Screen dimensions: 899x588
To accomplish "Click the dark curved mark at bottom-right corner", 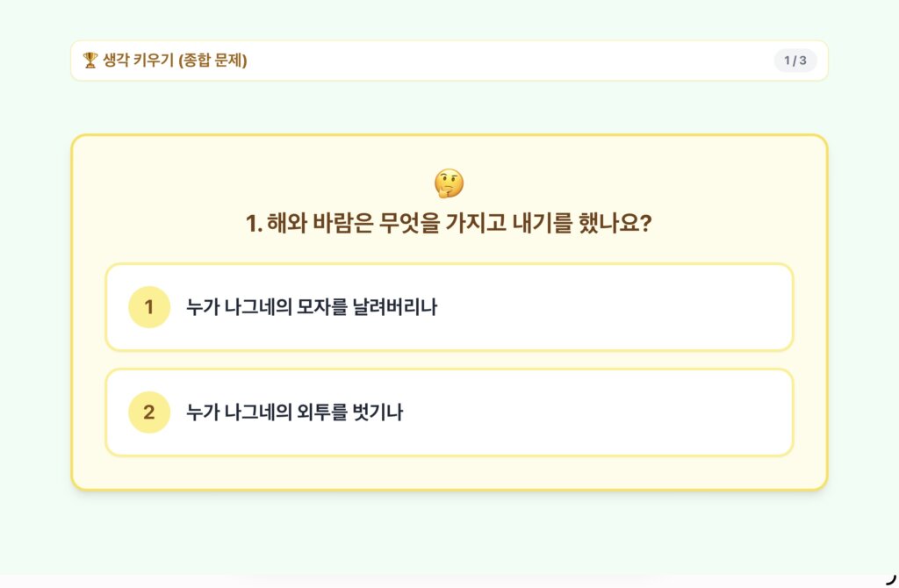I will [892, 579].
